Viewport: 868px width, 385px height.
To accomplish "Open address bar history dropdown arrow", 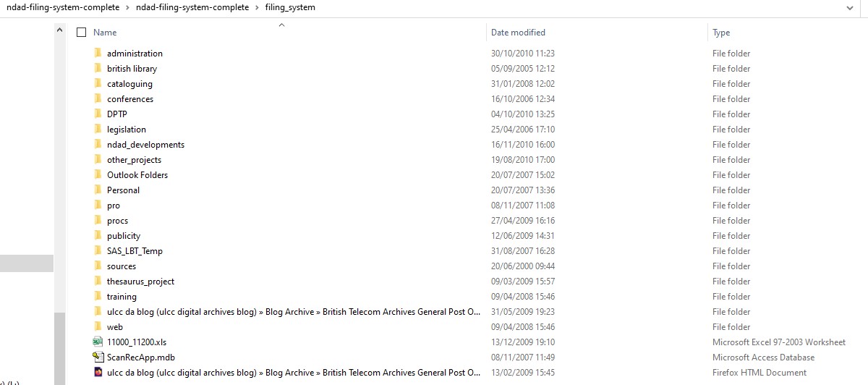I will pyautogui.click(x=850, y=7).
